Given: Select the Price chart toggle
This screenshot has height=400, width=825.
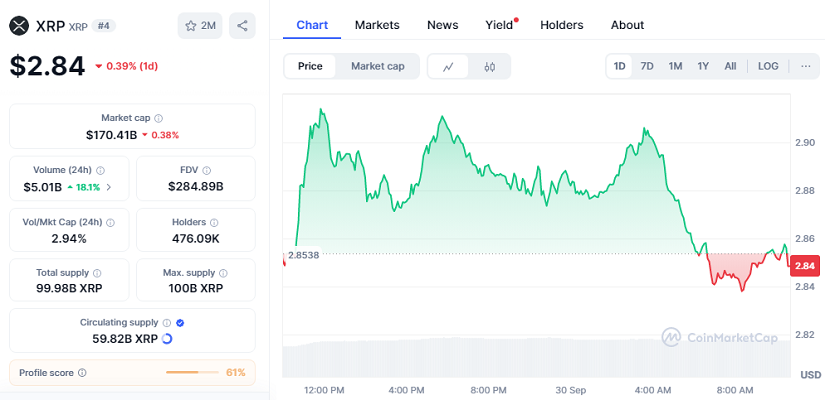Looking at the screenshot, I should [310, 66].
